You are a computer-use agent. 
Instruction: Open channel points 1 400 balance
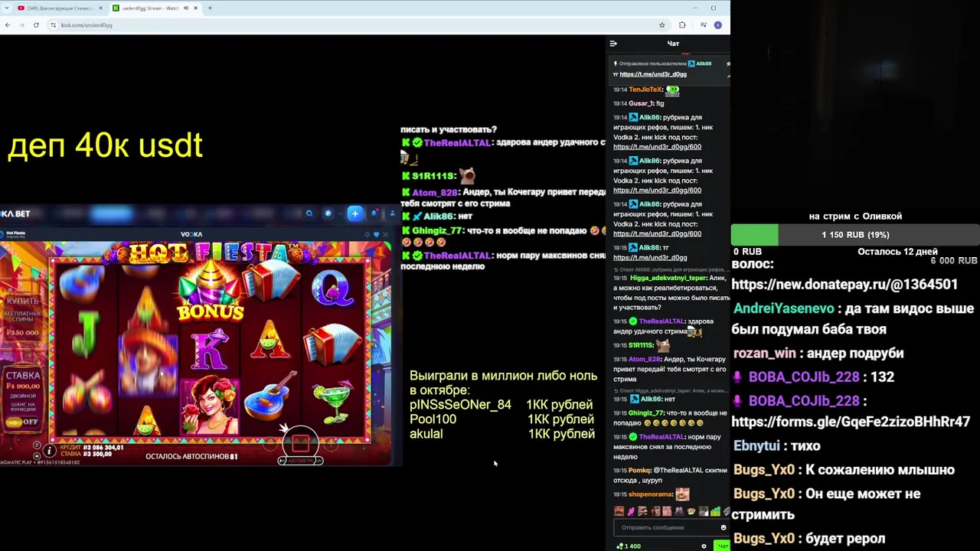[629, 546]
